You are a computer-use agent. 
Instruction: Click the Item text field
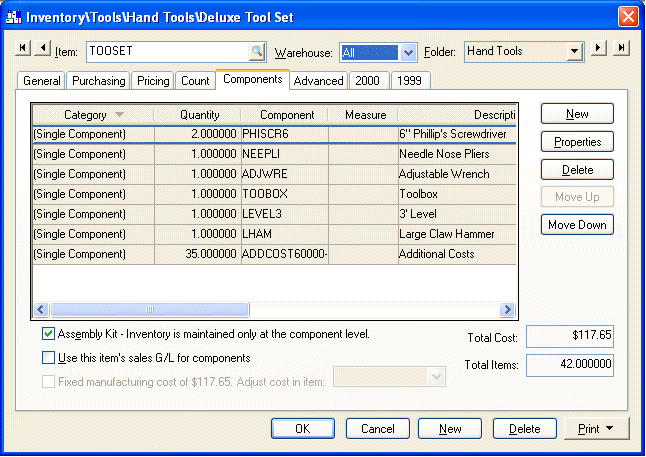click(166, 51)
